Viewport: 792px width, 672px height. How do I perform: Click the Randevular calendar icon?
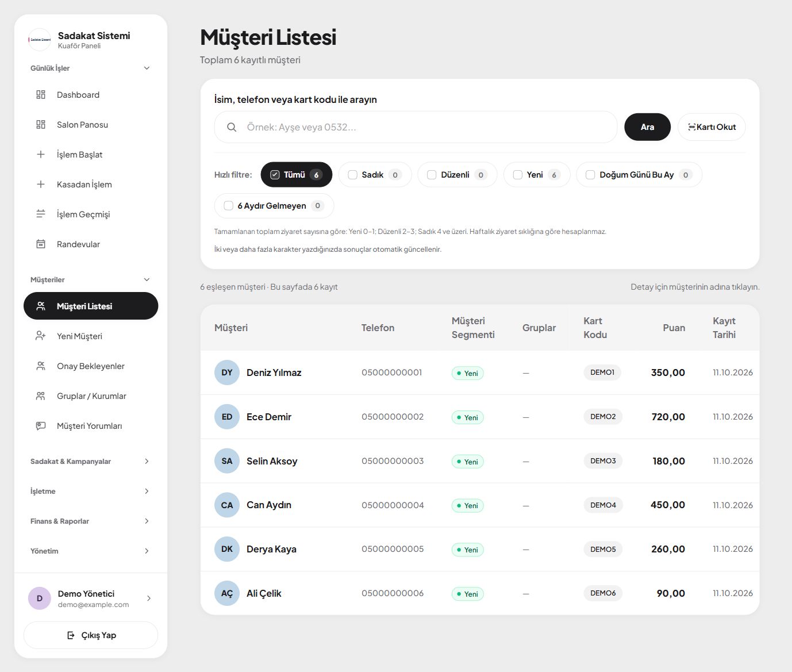(x=41, y=244)
